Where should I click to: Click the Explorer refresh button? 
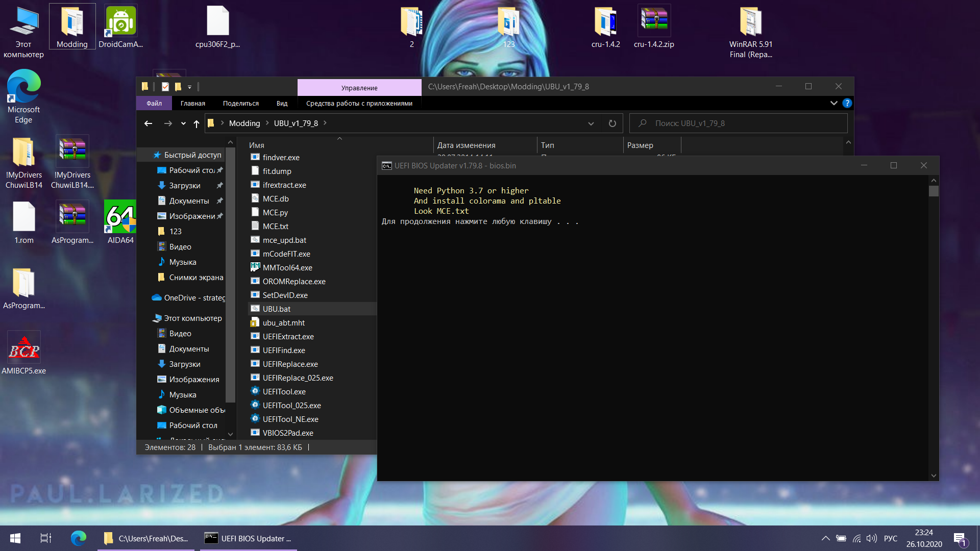click(x=612, y=123)
